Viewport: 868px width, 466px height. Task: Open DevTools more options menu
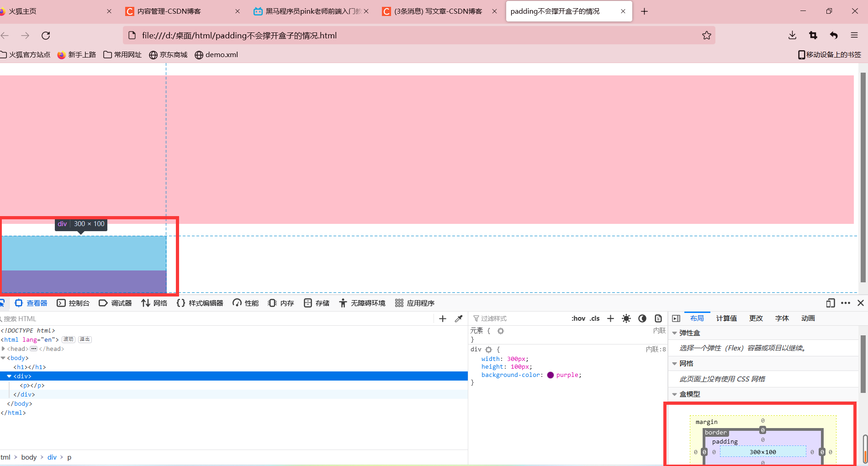846,303
